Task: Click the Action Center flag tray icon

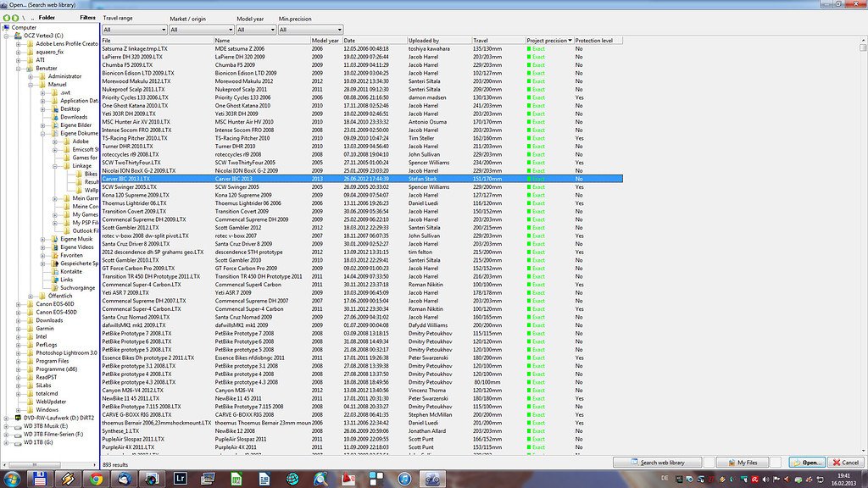Action: click(776, 480)
